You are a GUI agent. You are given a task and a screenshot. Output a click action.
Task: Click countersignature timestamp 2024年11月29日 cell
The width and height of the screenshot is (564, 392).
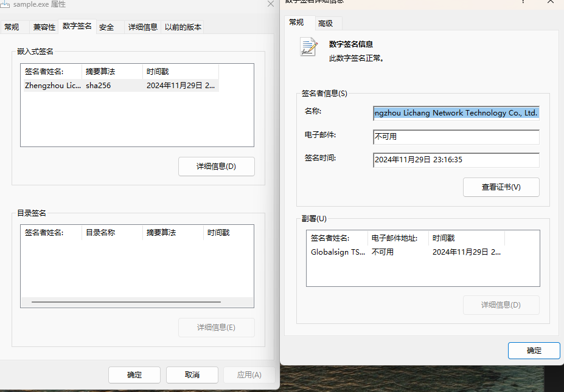coord(467,252)
